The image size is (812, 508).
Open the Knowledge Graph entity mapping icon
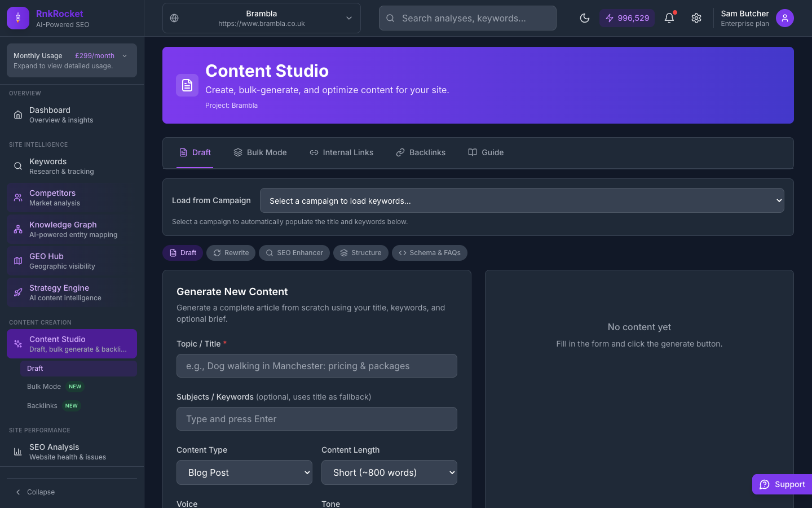click(17, 229)
